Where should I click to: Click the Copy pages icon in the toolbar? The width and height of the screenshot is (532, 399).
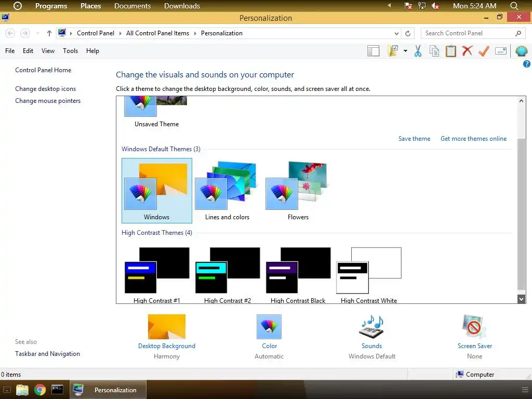434,51
